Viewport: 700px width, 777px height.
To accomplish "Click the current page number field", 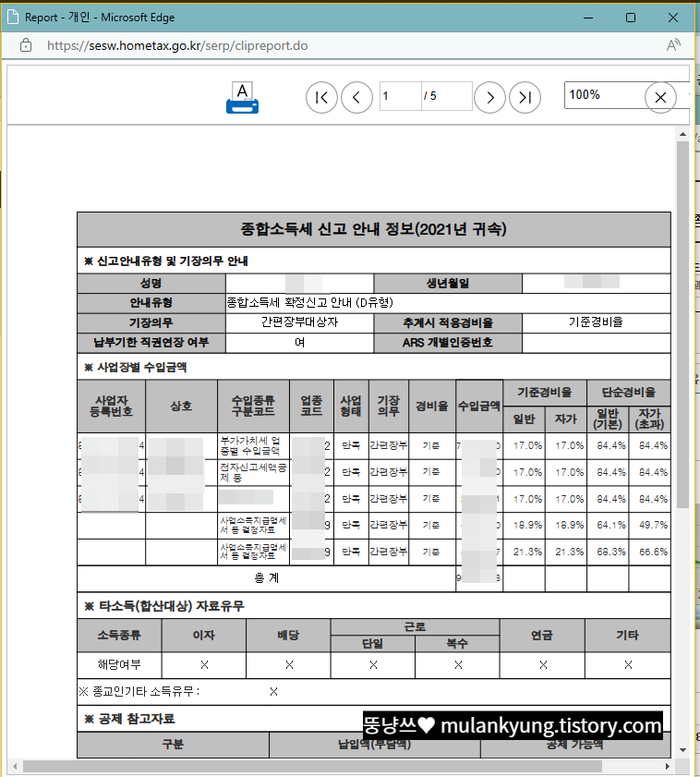I will click(x=400, y=96).
